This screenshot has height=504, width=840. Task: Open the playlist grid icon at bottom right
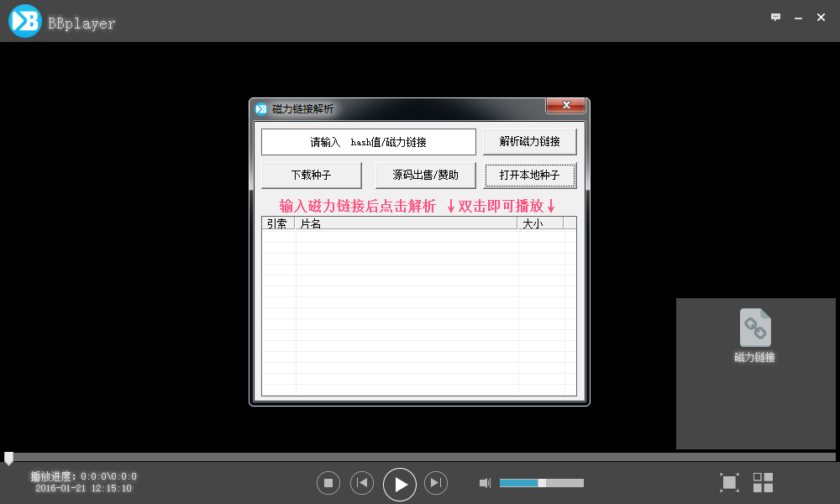pos(763,482)
